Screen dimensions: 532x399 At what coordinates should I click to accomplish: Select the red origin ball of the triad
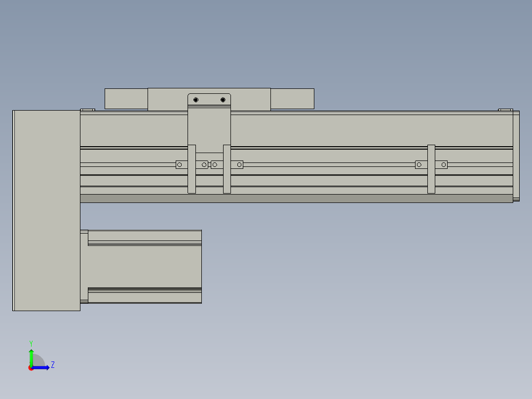[31, 368]
